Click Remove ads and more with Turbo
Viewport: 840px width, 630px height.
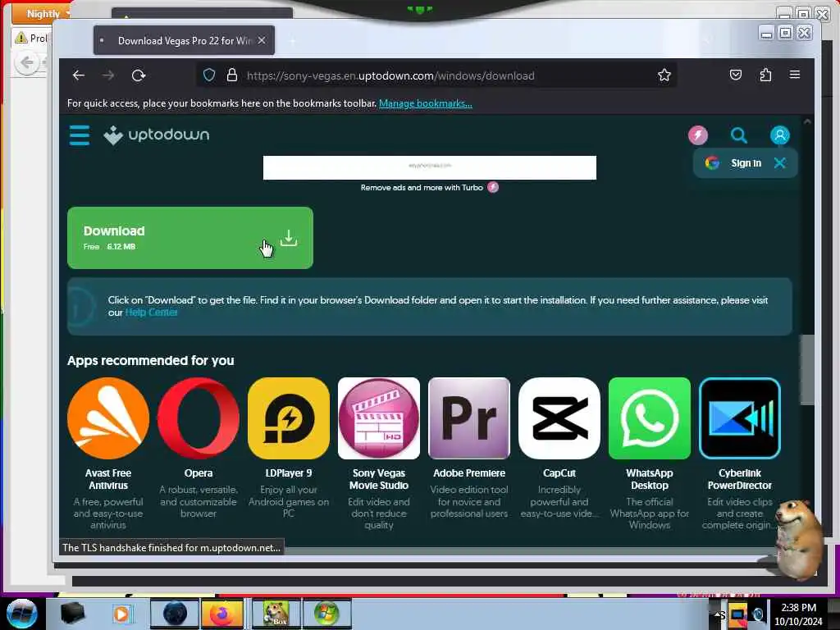pyautogui.click(x=429, y=188)
